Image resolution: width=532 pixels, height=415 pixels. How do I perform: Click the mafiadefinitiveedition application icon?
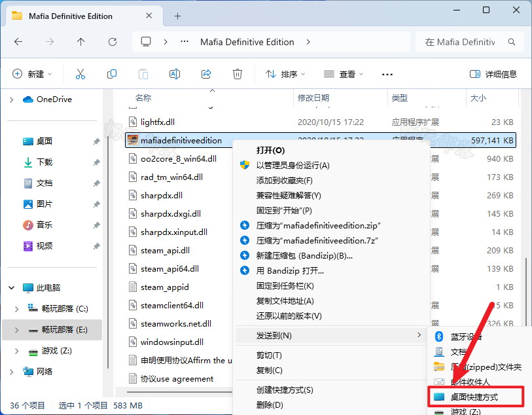133,140
